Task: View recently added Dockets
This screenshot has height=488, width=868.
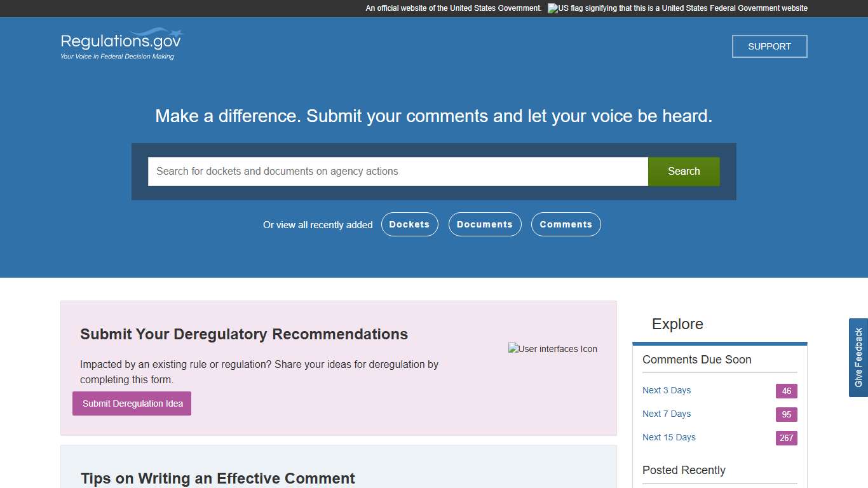Action: pyautogui.click(x=409, y=224)
